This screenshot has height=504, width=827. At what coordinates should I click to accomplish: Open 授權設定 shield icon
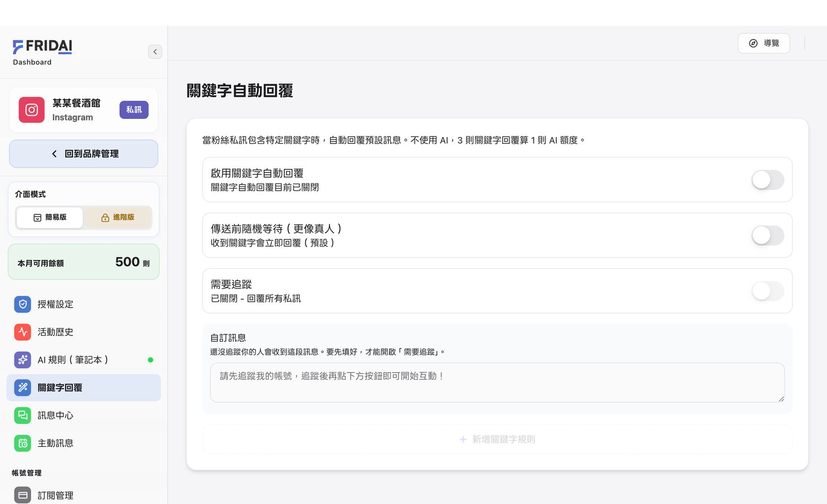pos(23,304)
